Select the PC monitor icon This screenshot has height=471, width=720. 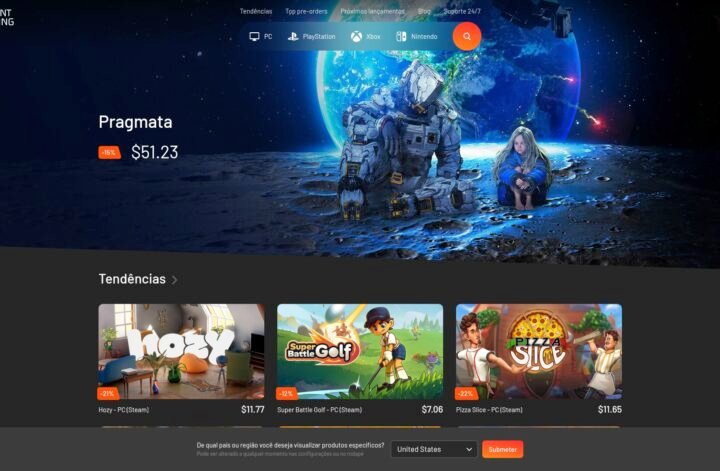coord(254,36)
